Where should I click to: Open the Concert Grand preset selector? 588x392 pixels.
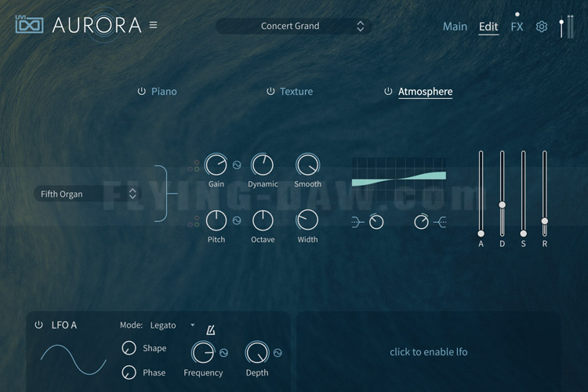click(294, 26)
